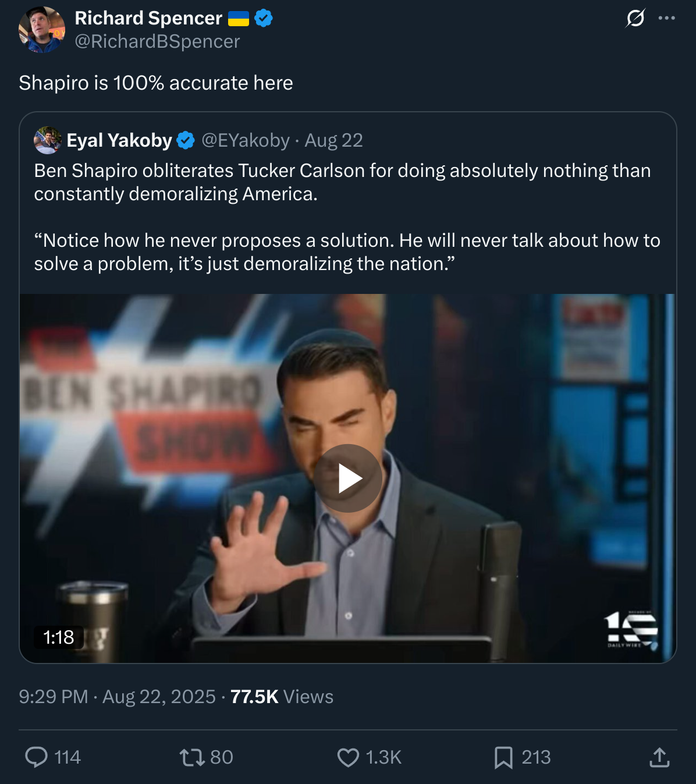This screenshot has width=696, height=784.
Task: Open the 9:29 PM Aug 22, 2025 timestamp
Action: (x=117, y=697)
